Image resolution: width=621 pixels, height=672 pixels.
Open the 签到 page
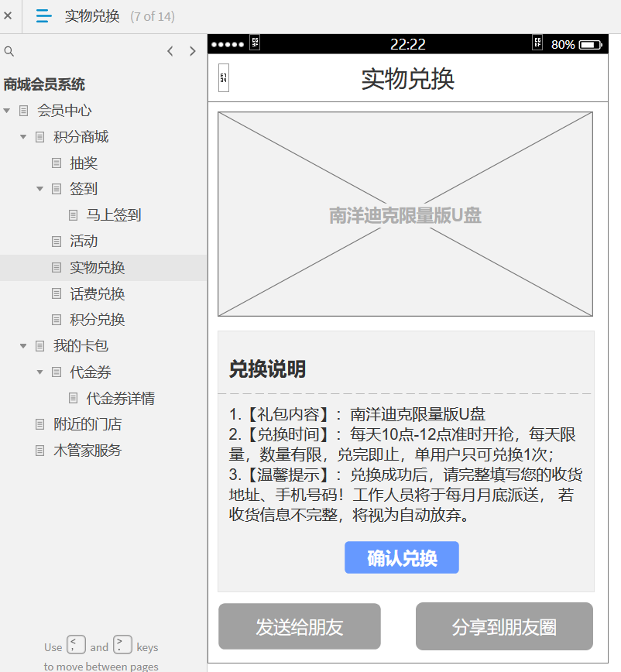pyautogui.click(x=84, y=189)
